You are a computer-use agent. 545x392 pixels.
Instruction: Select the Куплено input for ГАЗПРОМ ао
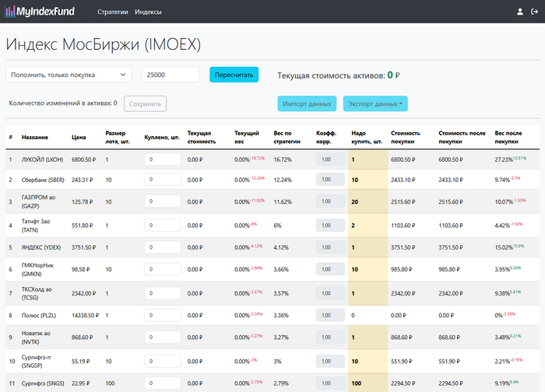tap(165, 202)
